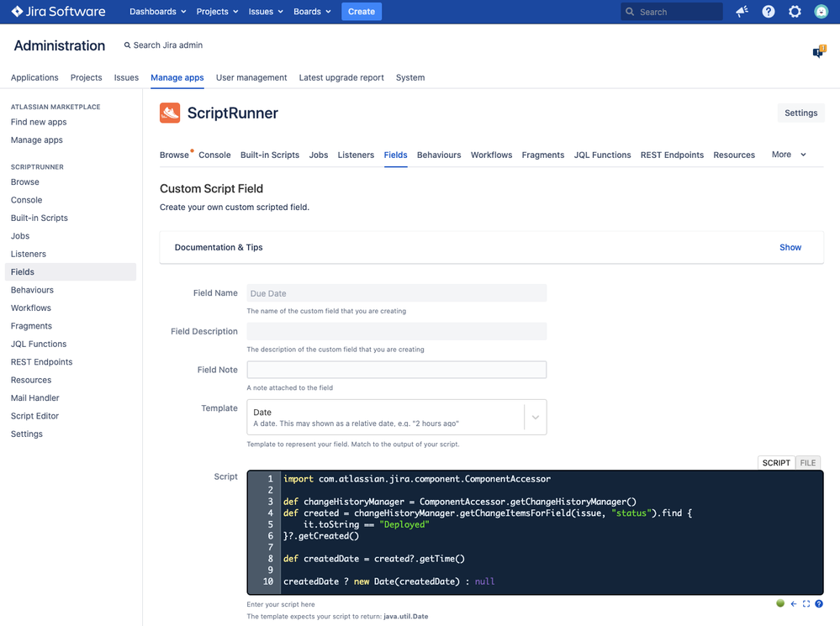Open the System admin tab
The image size is (840, 626).
click(x=410, y=77)
